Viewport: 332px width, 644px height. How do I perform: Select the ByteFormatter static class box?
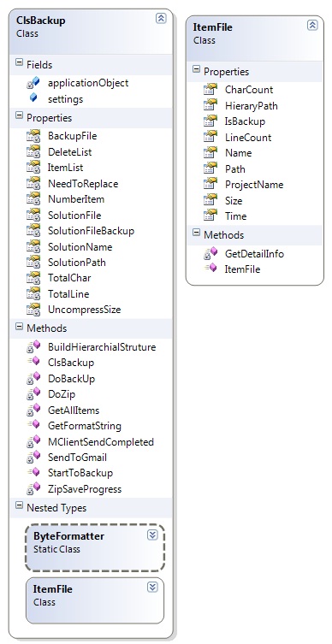click(x=95, y=547)
